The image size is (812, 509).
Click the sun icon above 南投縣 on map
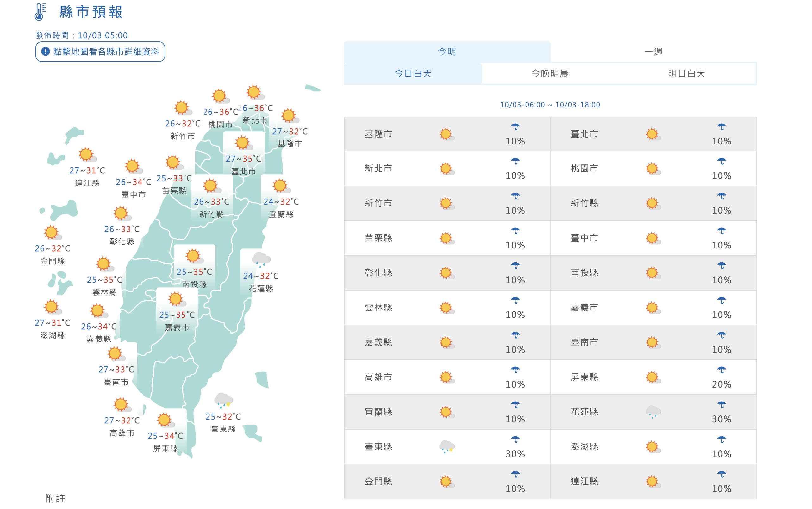coord(194,256)
